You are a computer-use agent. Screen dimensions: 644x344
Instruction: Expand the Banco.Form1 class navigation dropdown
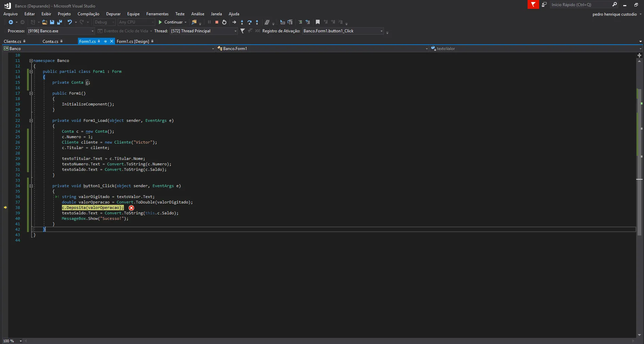pyautogui.click(x=426, y=49)
